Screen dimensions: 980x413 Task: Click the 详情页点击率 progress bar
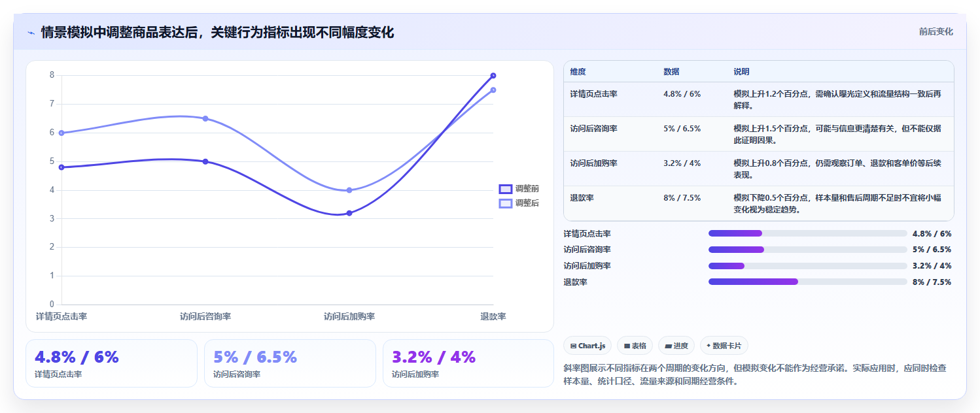click(807, 233)
